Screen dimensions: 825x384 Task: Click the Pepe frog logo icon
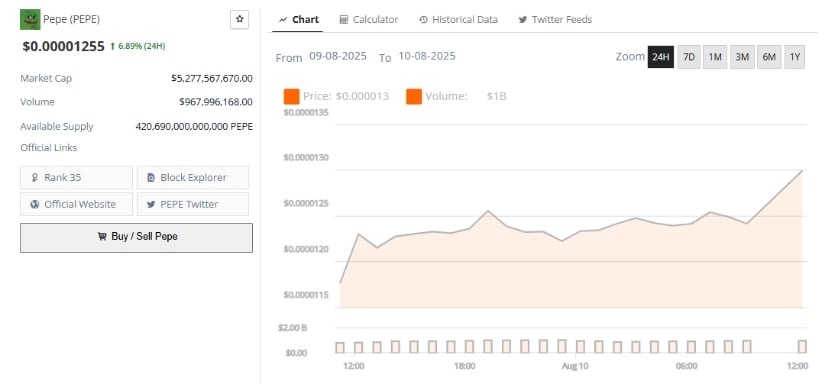point(30,19)
